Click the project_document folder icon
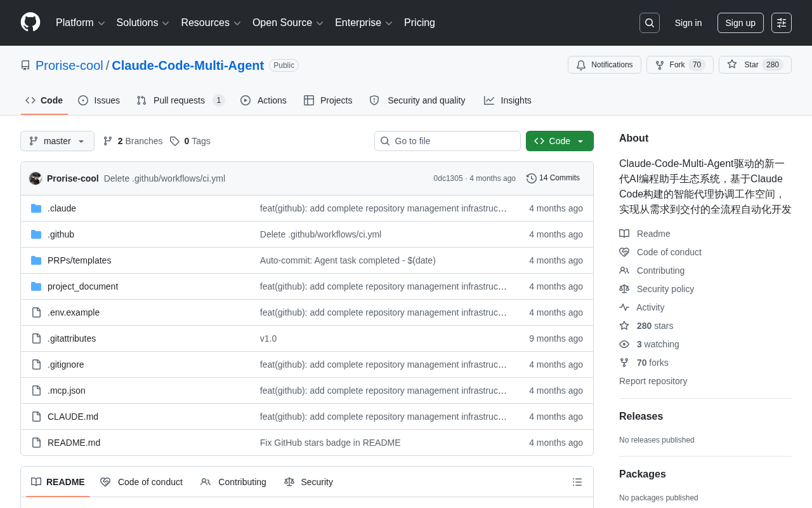 [x=36, y=286]
